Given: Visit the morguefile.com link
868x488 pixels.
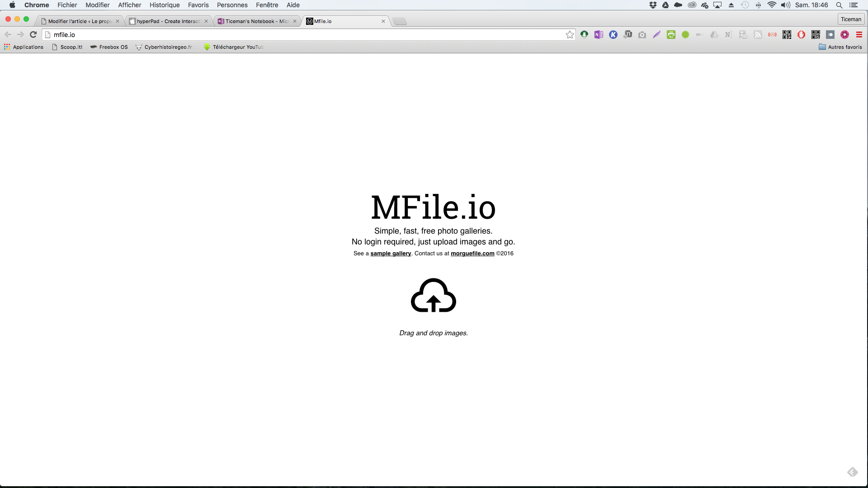Looking at the screenshot, I should (x=472, y=253).
